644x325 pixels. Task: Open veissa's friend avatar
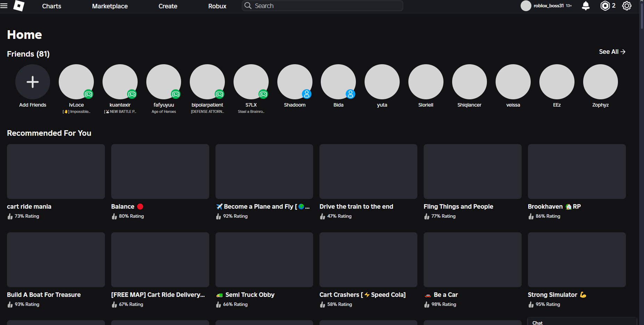(513, 82)
